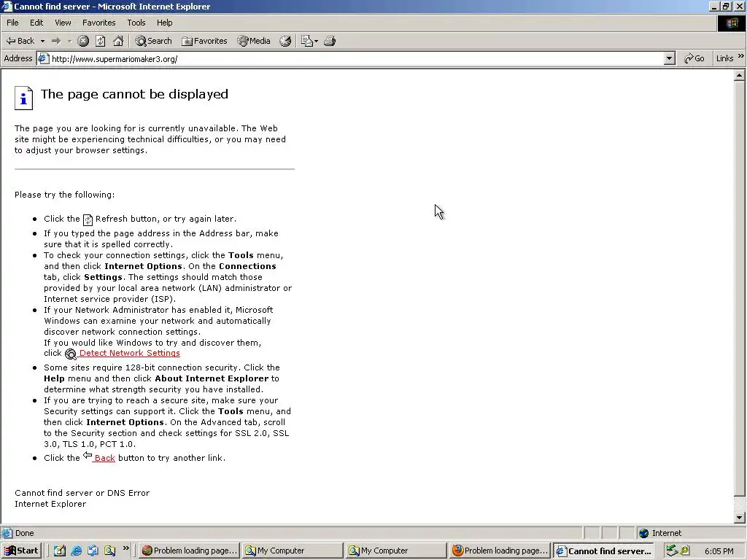This screenshot has height=560, width=747.
Task: Click the network connection tray icon
Action: [x=672, y=551]
